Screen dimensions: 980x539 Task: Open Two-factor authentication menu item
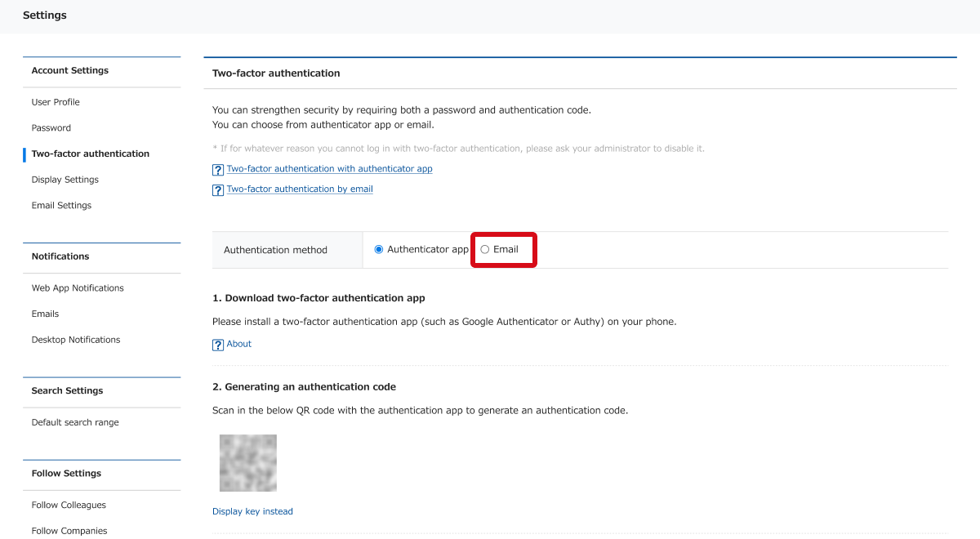(x=91, y=154)
